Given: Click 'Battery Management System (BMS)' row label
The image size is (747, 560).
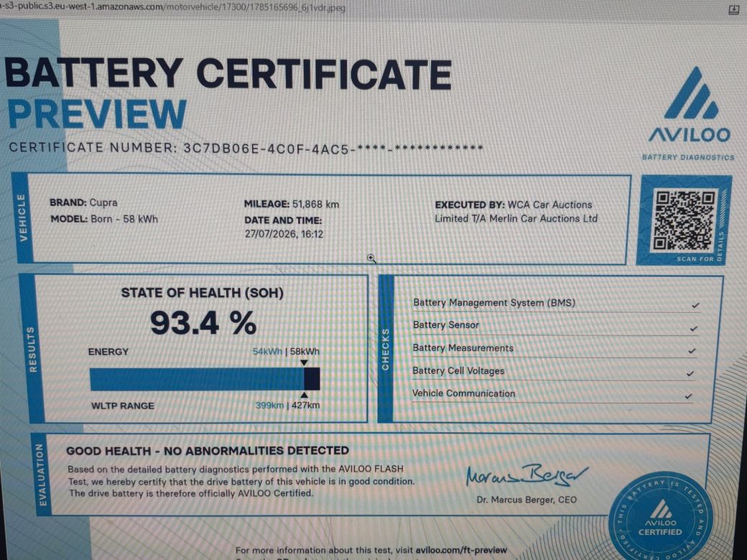Looking at the screenshot, I should 494,302.
